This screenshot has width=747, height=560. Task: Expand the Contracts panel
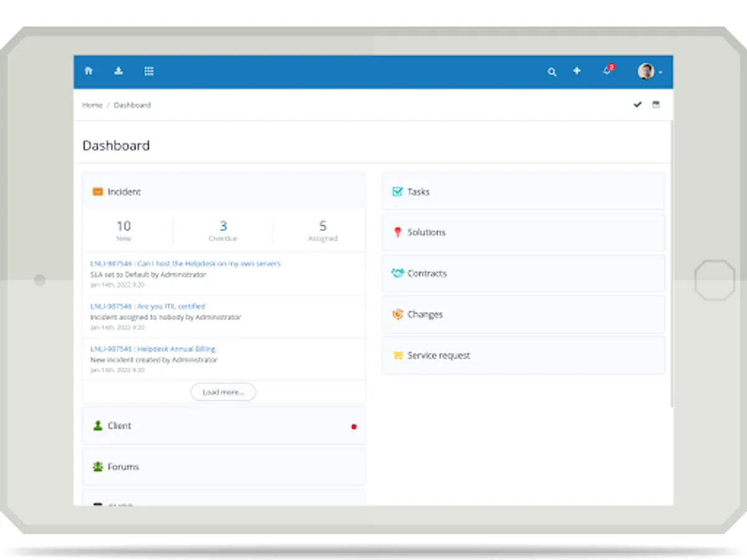[x=523, y=273]
